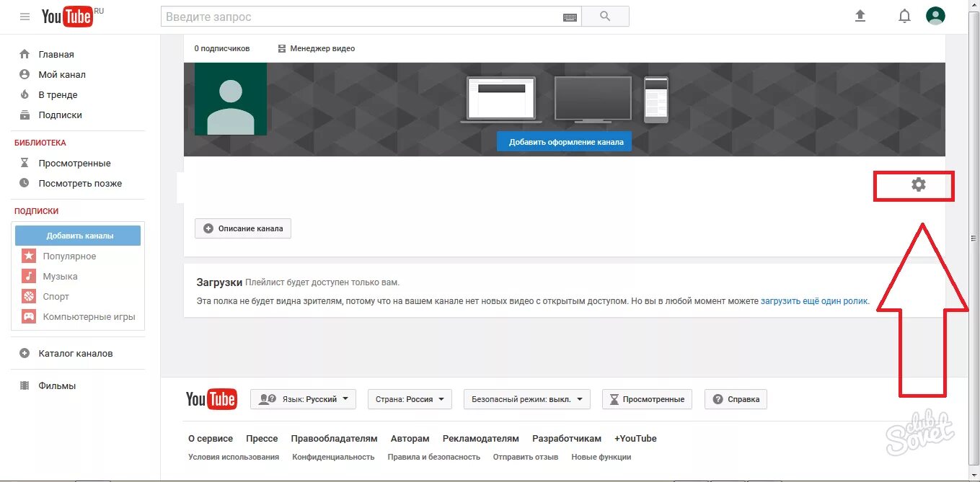The height and width of the screenshot is (482, 980).
Task: Click the YouTube logo
Action: tap(67, 16)
